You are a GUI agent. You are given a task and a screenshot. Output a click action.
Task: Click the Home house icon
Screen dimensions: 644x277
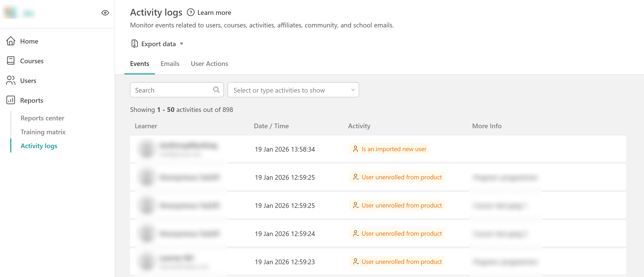(11, 41)
